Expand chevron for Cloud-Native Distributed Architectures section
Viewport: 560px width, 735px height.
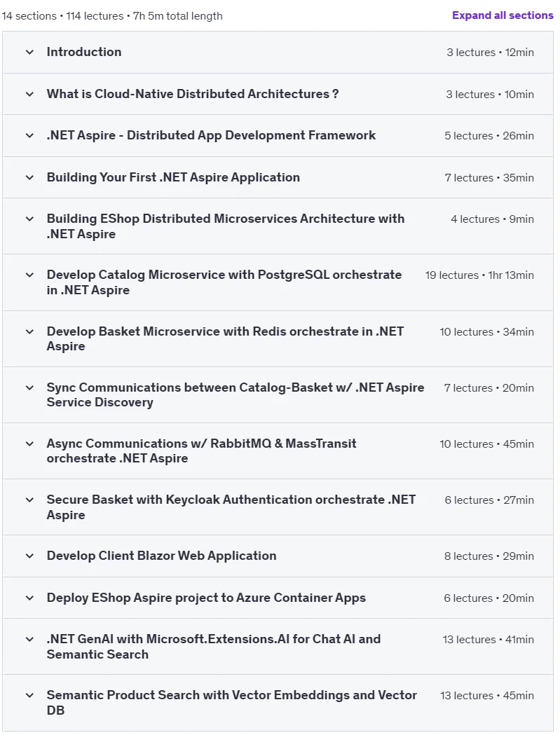(29, 94)
